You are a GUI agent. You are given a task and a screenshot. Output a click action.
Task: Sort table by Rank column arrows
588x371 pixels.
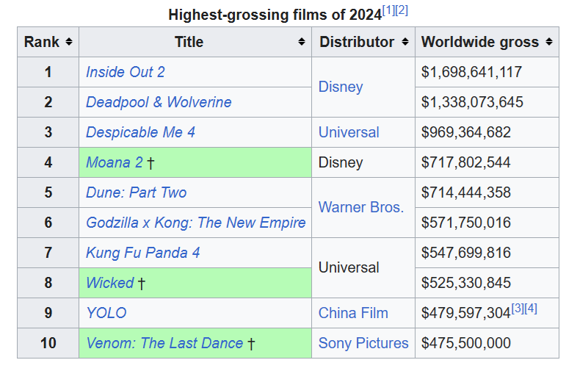[69, 43]
